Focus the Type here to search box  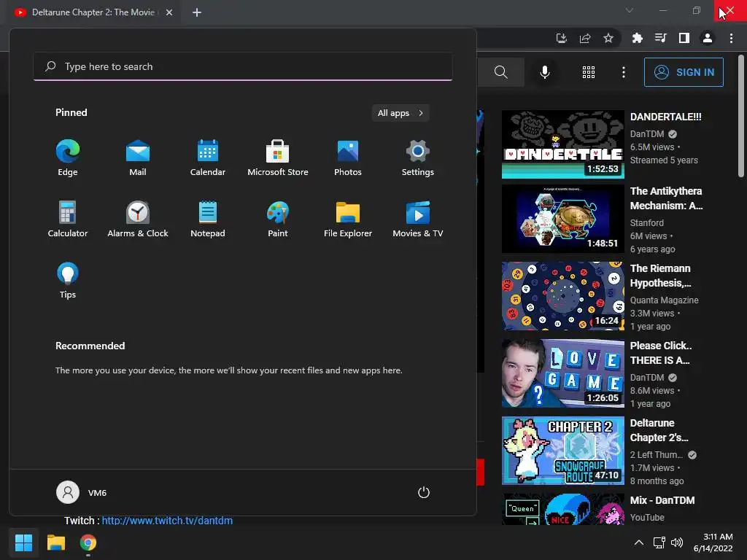click(x=243, y=66)
